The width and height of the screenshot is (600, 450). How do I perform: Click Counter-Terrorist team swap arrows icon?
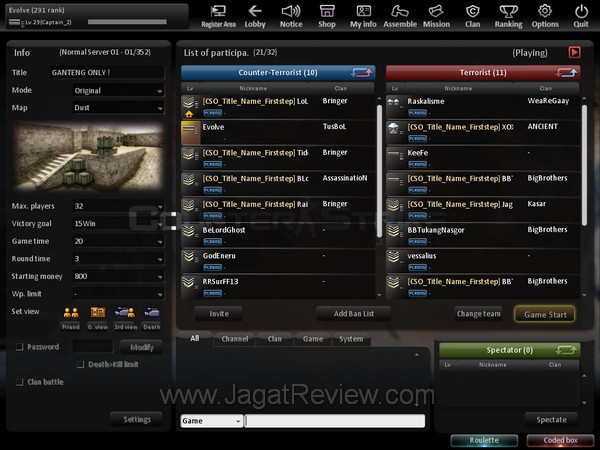click(x=361, y=72)
